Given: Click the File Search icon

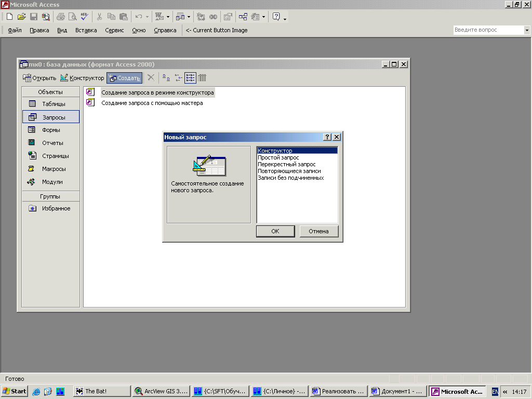Looking at the screenshot, I should coord(46,16).
